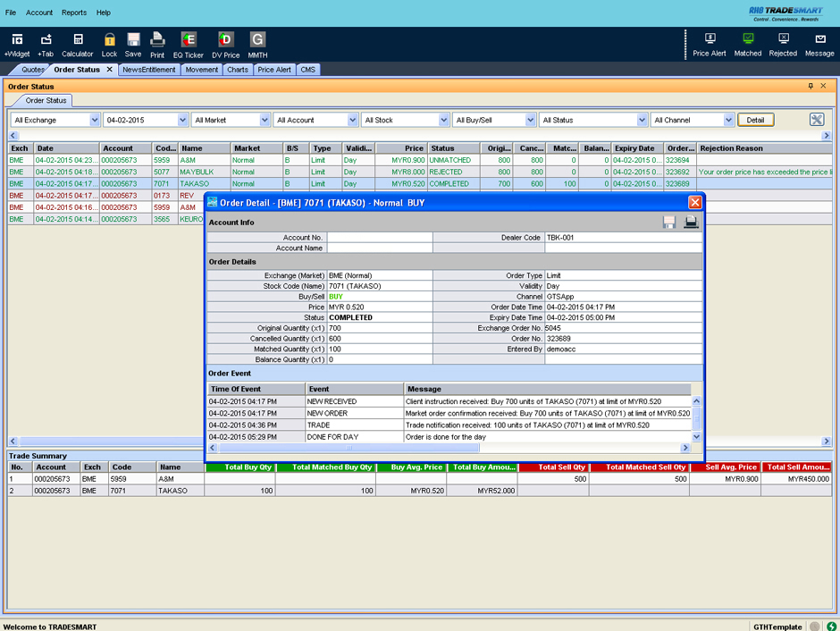The height and width of the screenshot is (631, 840).
Task: Sort trade summary by Total Buy Qty header
Action: tap(240, 467)
